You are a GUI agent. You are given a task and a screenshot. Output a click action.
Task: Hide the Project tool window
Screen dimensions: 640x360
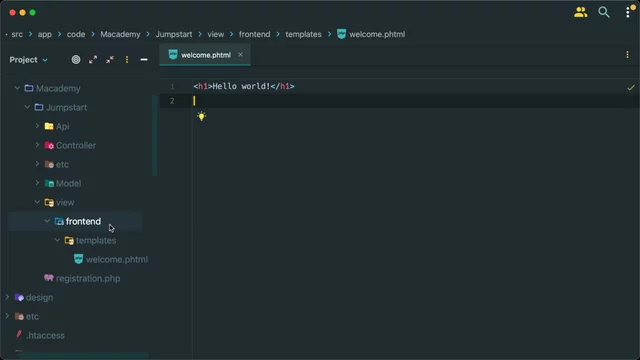pyautogui.click(x=144, y=60)
